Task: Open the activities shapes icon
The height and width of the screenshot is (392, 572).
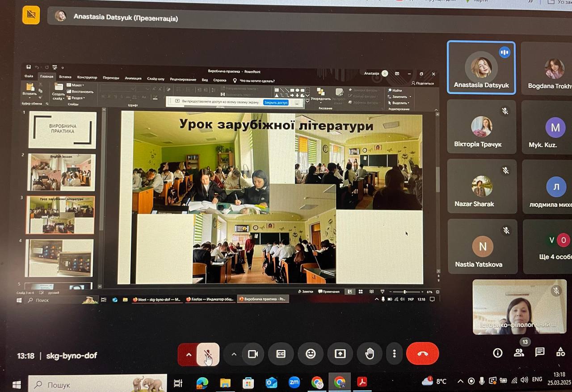Action: pyautogui.click(x=560, y=352)
